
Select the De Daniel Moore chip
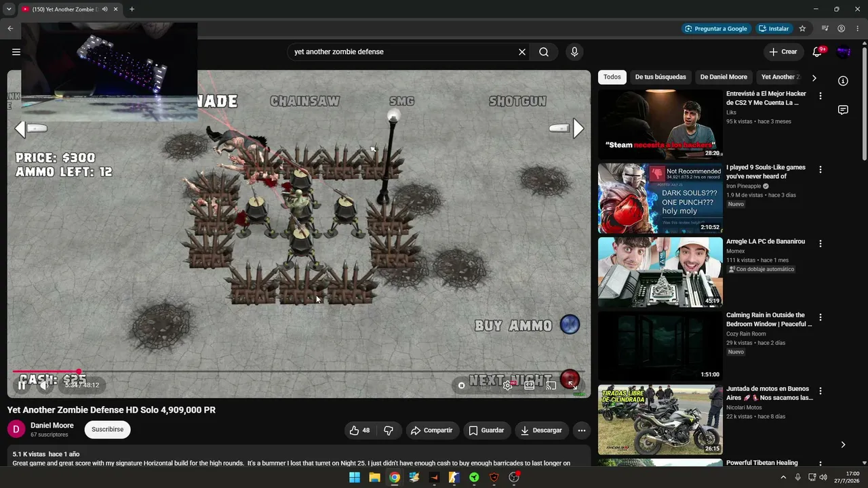(724, 77)
